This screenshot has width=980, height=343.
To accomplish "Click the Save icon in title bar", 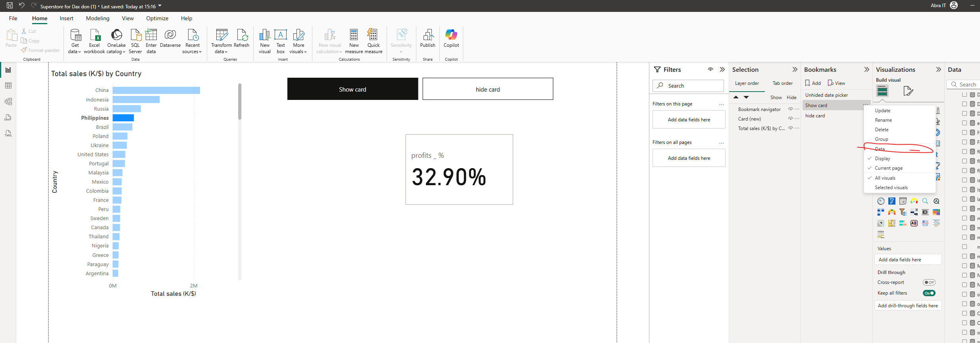I will pos(10,6).
